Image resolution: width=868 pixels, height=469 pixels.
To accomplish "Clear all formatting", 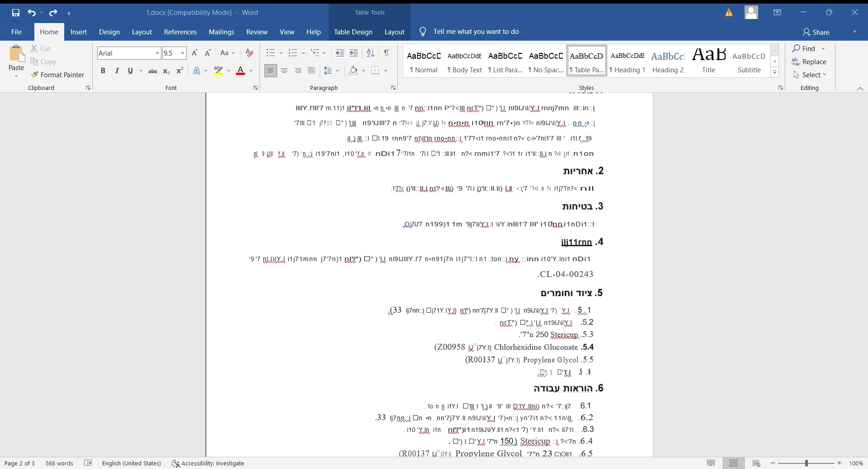I will pos(250,53).
